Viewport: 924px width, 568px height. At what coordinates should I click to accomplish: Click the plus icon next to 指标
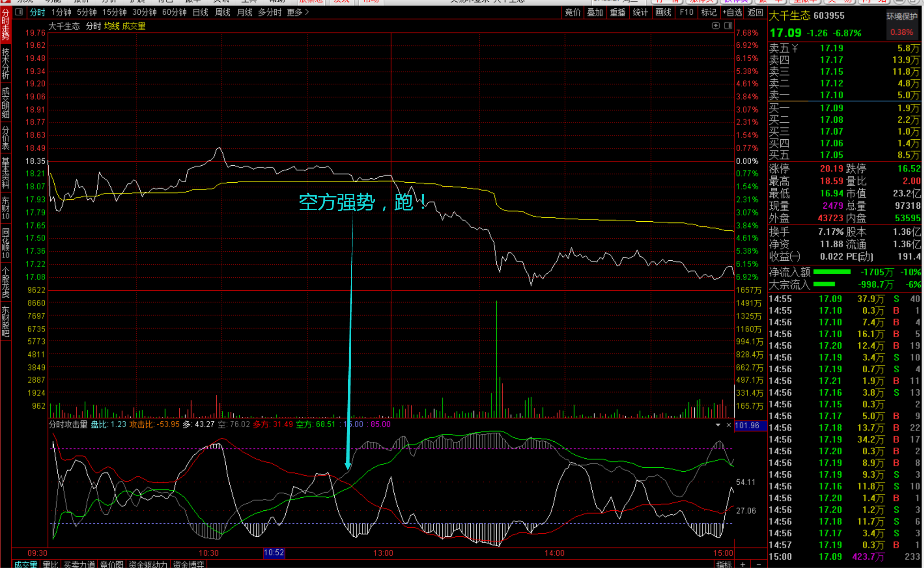coord(743,564)
